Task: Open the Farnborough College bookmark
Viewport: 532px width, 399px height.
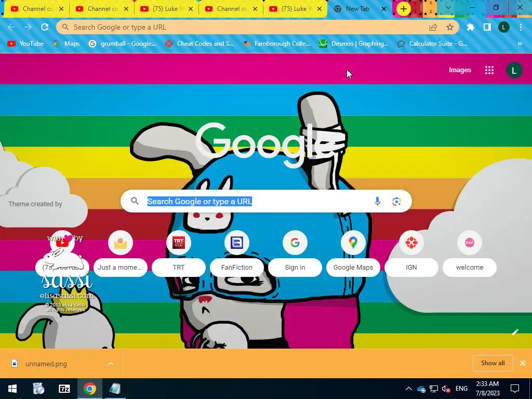Action: pos(277,44)
